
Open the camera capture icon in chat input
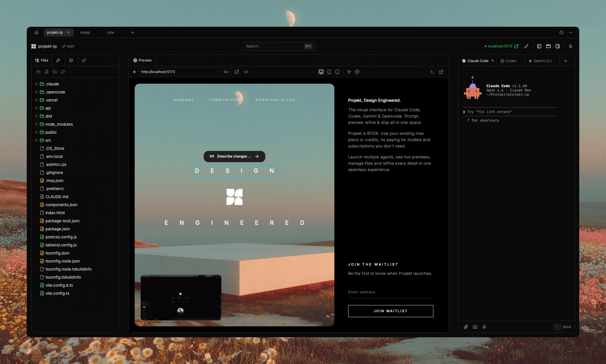pos(475,327)
